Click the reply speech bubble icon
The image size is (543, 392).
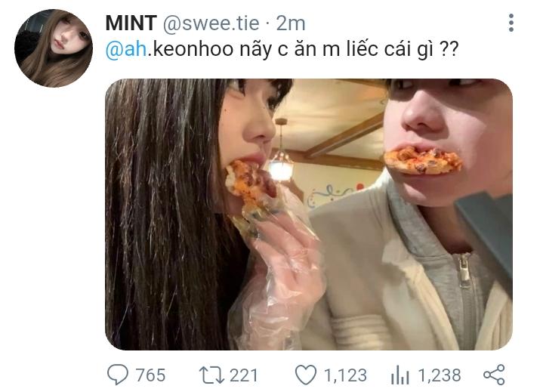coord(117,375)
